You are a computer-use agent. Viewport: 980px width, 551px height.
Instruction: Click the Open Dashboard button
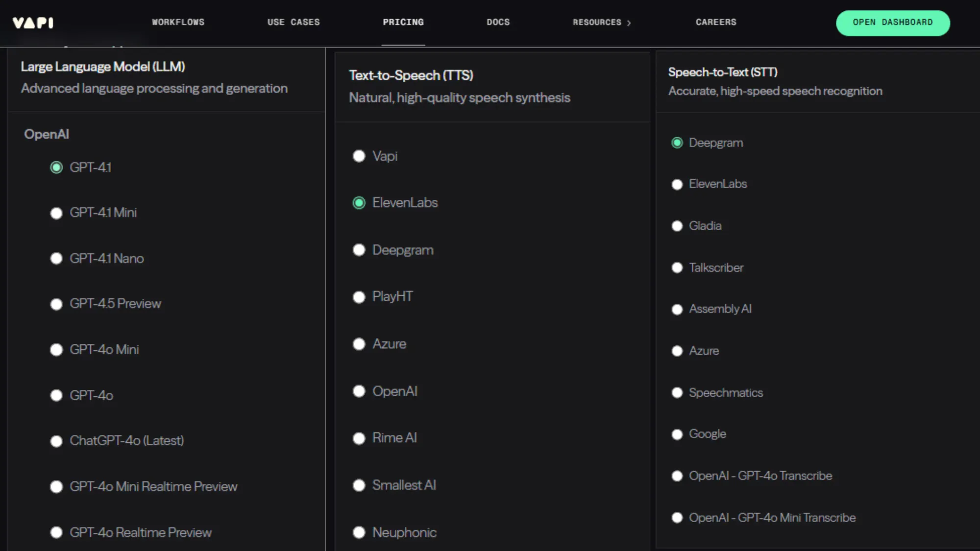[x=892, y=23]
